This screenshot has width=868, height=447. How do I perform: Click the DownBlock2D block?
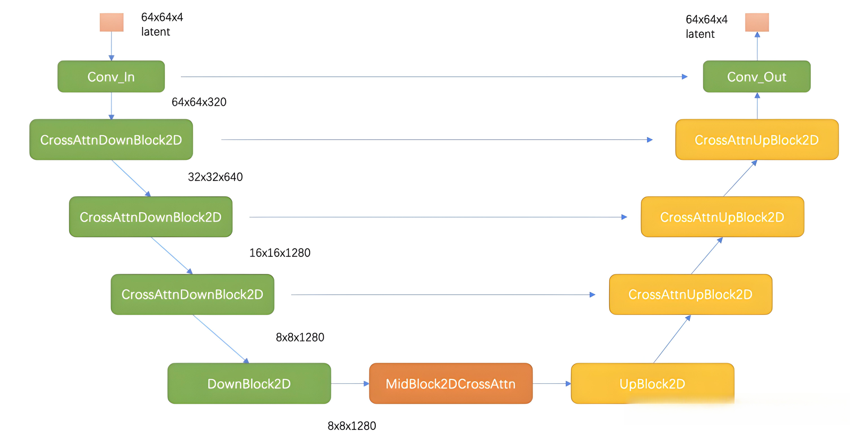249,383
